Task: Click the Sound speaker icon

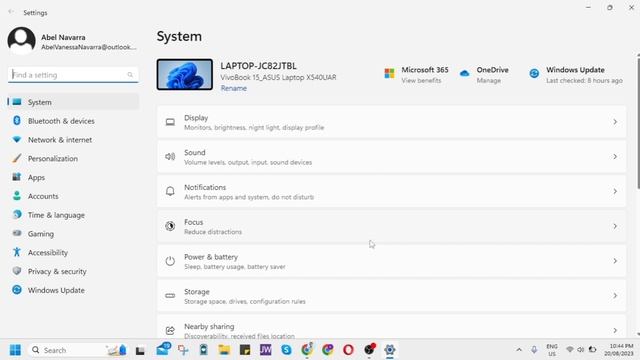Action: pyautogui.click(x=170, y=157)
